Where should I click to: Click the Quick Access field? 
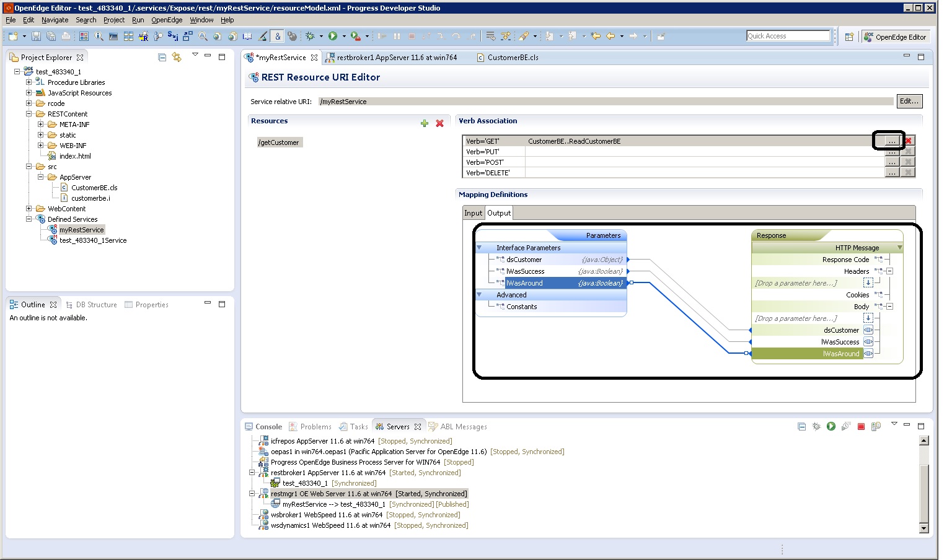(788, 36)
